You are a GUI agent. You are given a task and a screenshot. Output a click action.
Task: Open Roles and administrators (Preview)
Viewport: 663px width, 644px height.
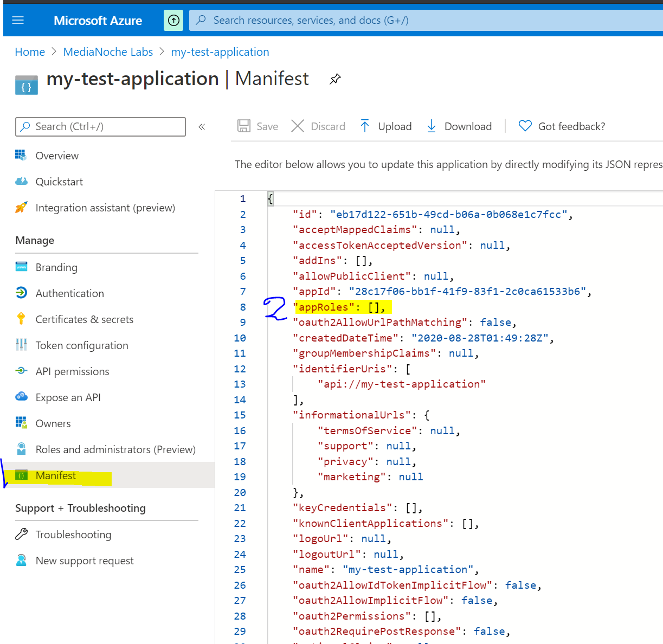tap(115, 450)
